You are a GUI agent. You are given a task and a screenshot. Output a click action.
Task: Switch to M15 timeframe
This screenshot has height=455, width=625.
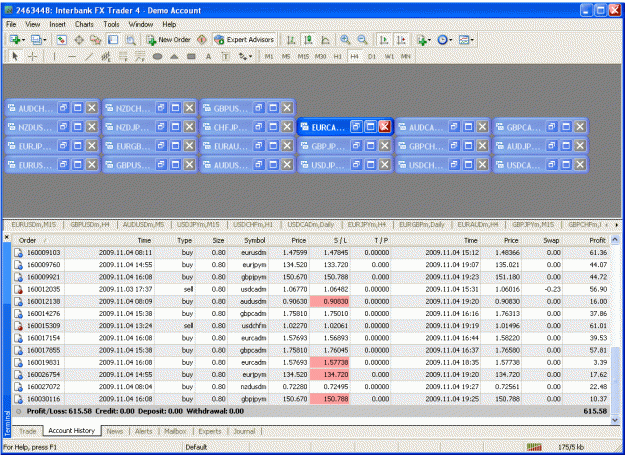click(x=303, y=57)
